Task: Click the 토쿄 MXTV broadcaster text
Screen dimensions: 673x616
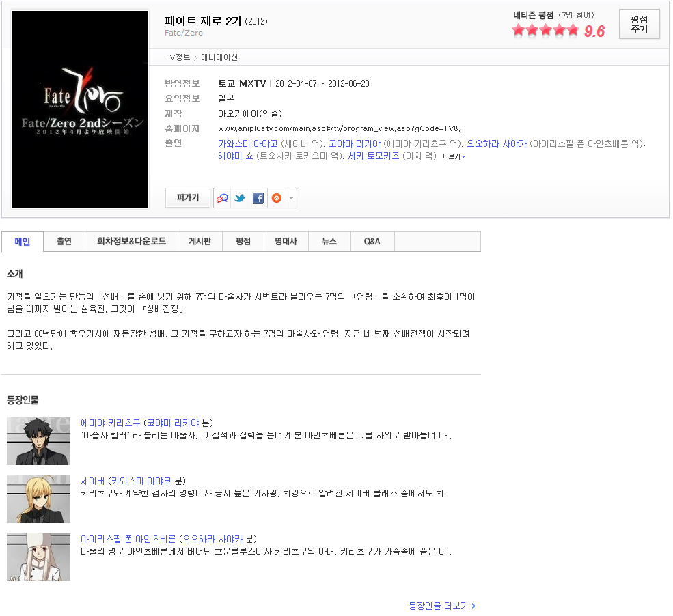Action: tap(242, 83)
